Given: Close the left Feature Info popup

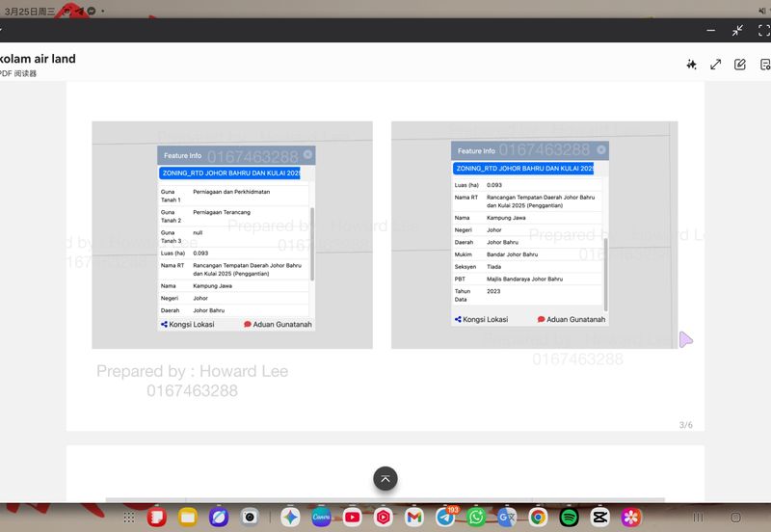Looking at the screenshot, I should [x=307, y=154].
